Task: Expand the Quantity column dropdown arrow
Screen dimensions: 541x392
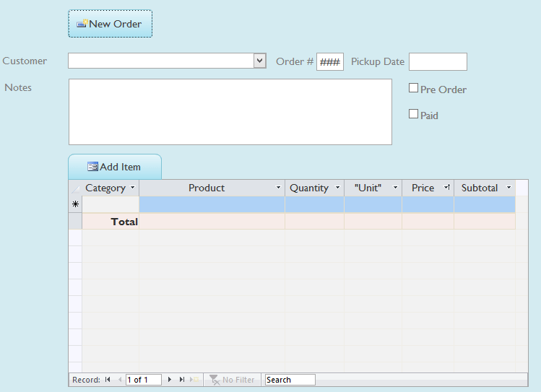Action: point(337,188)
